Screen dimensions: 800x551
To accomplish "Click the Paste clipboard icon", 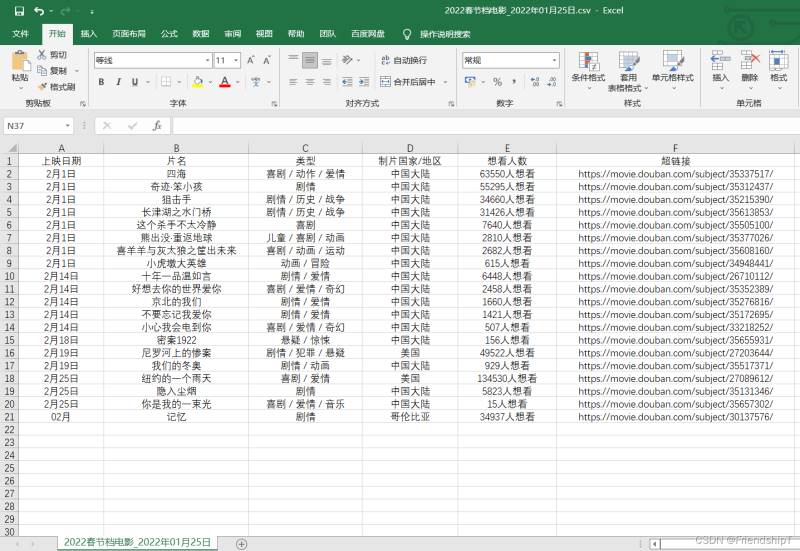I will tap(20, 61).
